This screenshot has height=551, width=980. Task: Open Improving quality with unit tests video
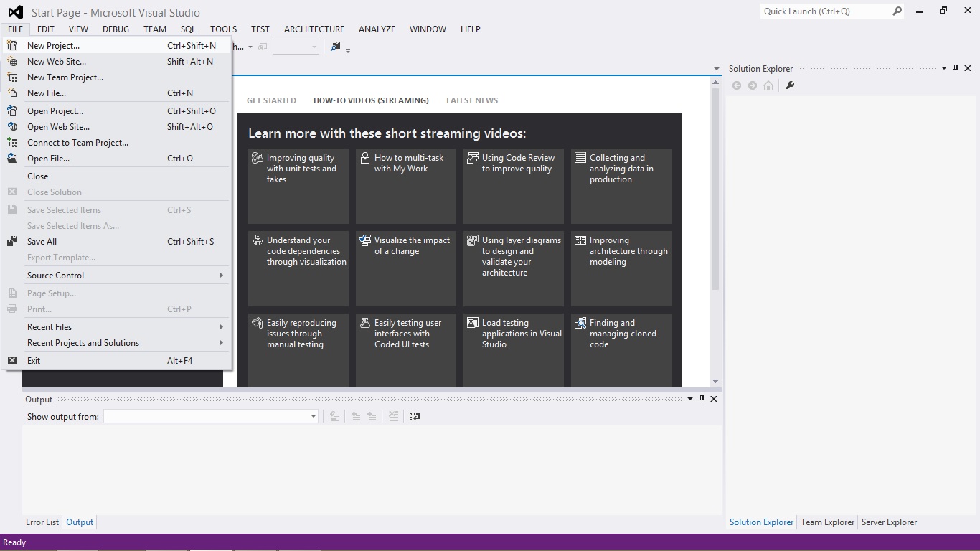298,187
